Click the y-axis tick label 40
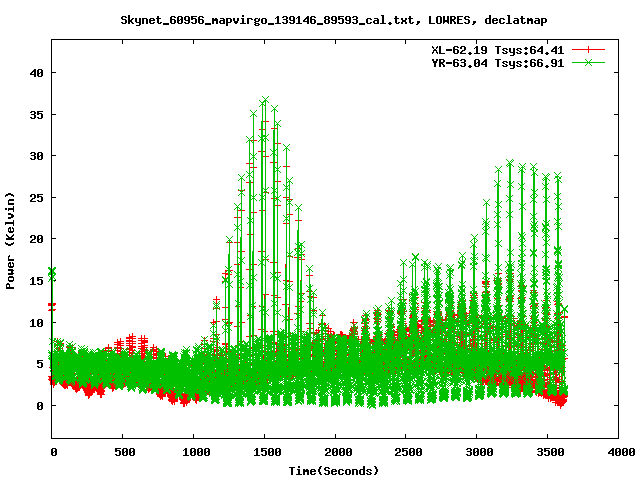The image size is (640, 480). tap(36, 73)
